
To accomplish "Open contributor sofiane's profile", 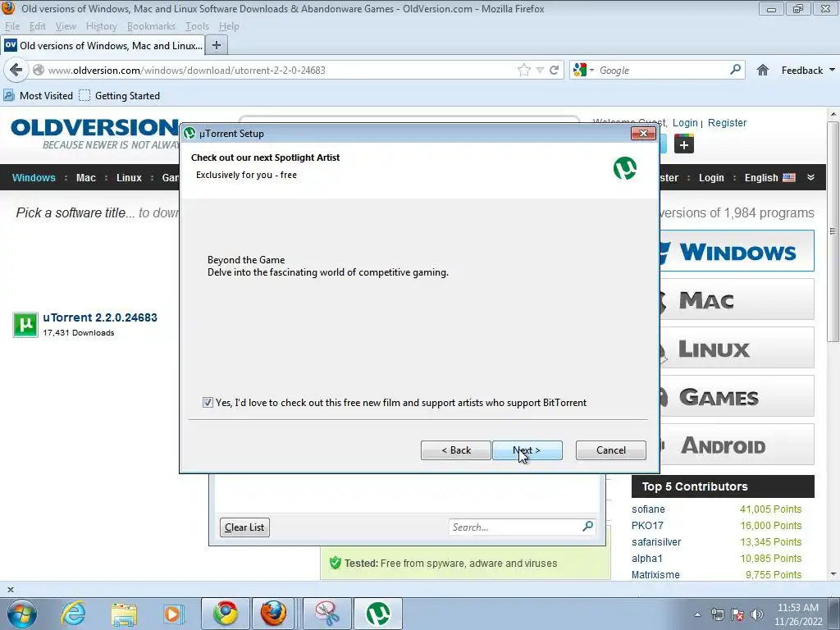I will (648, 509).
